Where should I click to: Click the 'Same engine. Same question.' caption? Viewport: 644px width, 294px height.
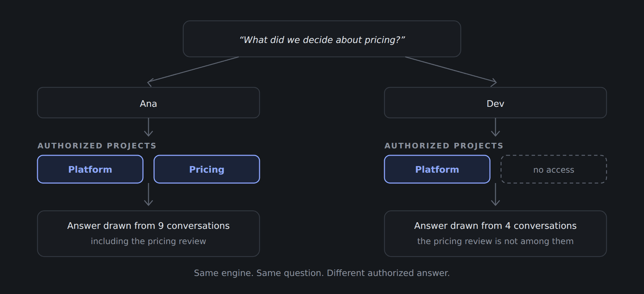point(259,273)
